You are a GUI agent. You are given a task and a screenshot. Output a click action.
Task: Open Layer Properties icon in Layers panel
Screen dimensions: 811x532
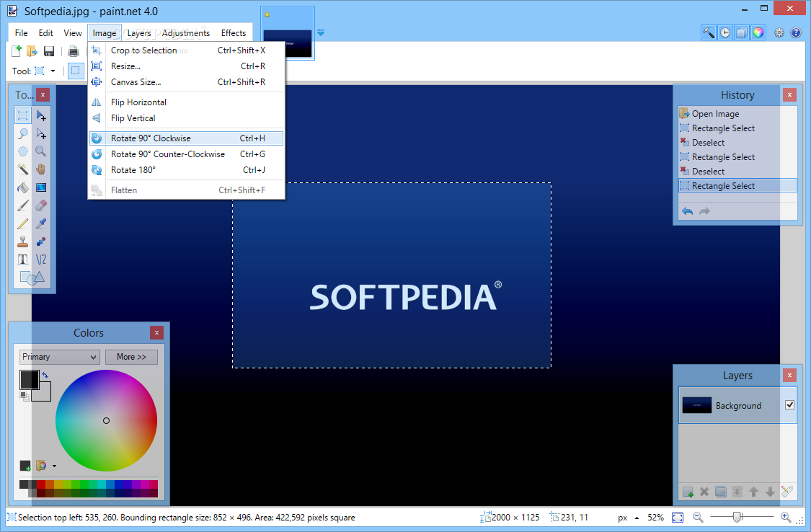click(x=787, y=492)
